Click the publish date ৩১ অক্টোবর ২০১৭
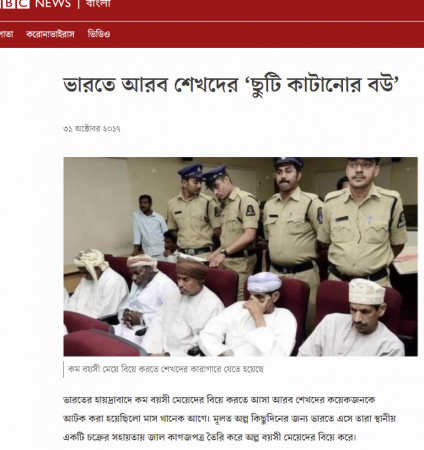Image resolution: width=424 pixels, height=450 pixels. 92,129
